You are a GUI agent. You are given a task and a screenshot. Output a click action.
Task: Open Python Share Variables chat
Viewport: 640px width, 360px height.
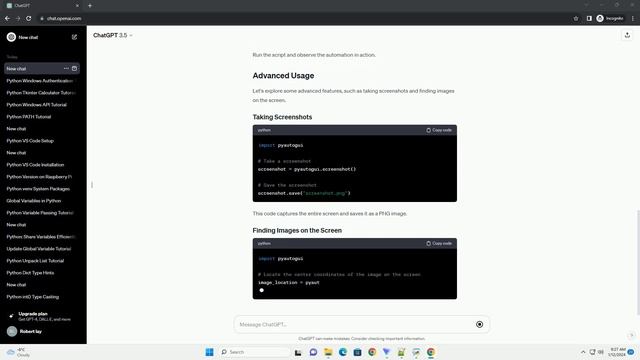tap(41, 237)
